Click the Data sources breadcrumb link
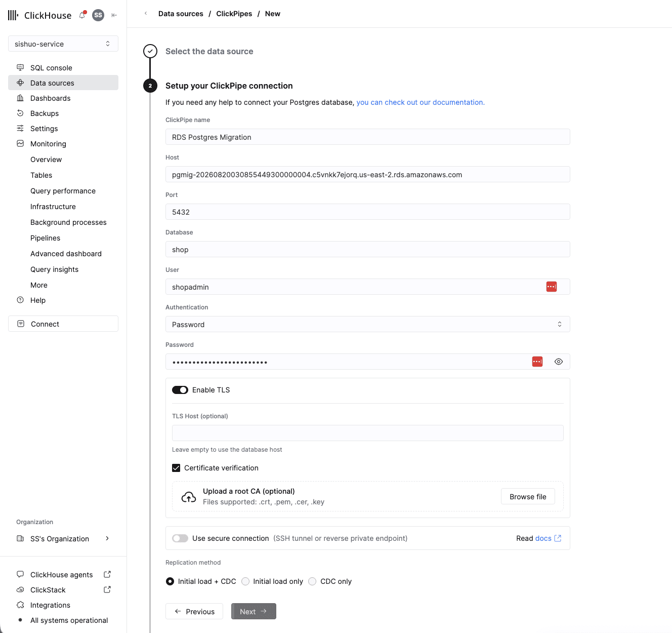Viewport: 672px width, 633px height. pos(181,14)
